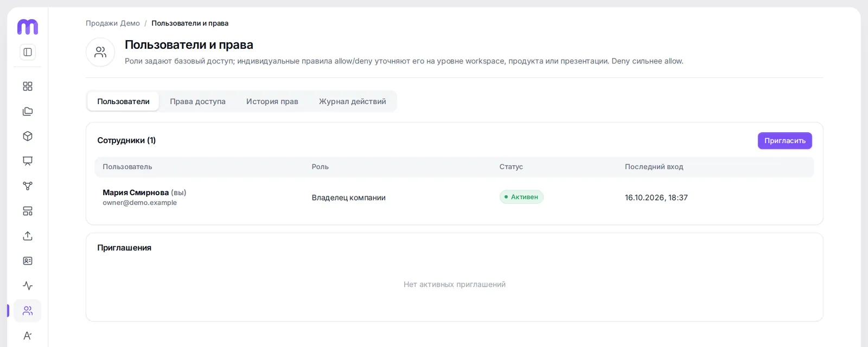
Task: Open the presentation screen icon in sidebar
Action: (x=28, y=161)
